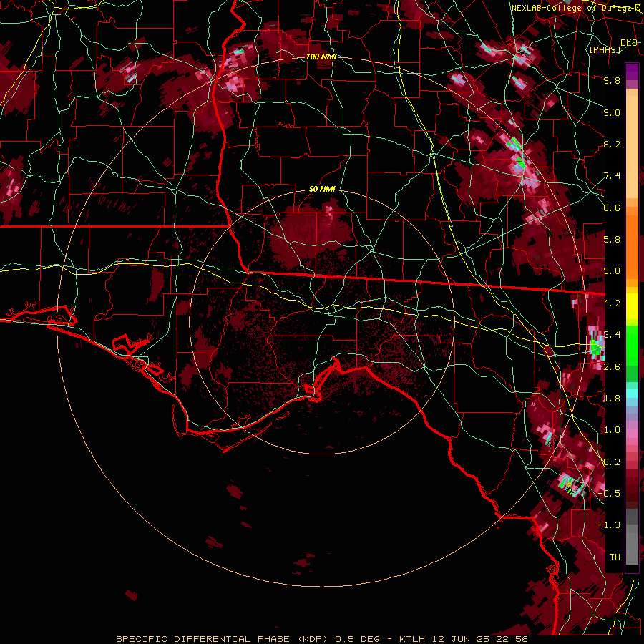This screenshot has width=644, height=644.
Task: Select the yellow segment of the color bar
Action: click(632, 306)
